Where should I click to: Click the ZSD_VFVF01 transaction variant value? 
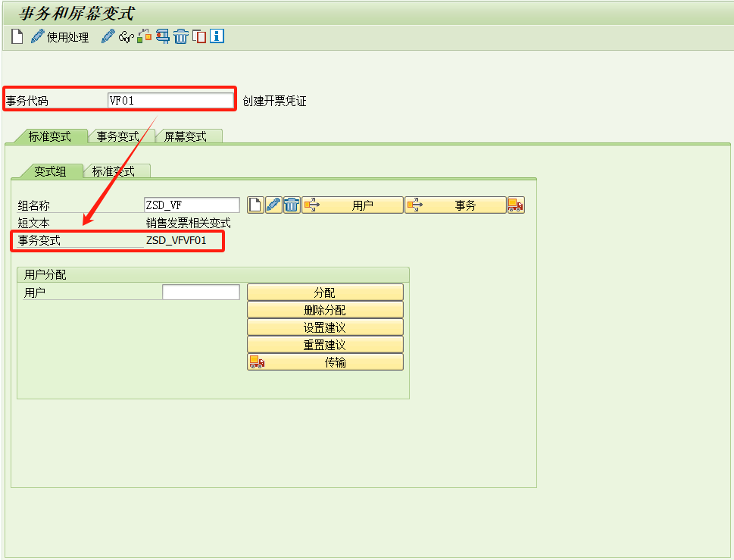(176, 241)
